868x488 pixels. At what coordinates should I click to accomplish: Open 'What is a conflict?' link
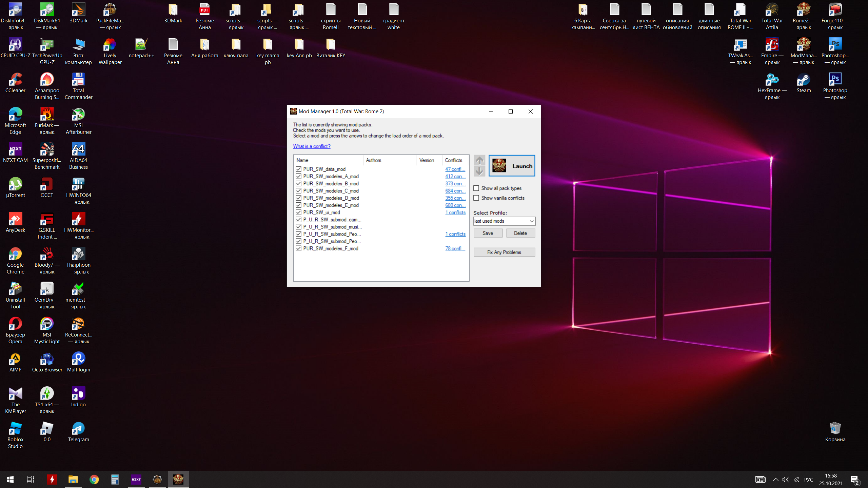(x=312, y=146)
